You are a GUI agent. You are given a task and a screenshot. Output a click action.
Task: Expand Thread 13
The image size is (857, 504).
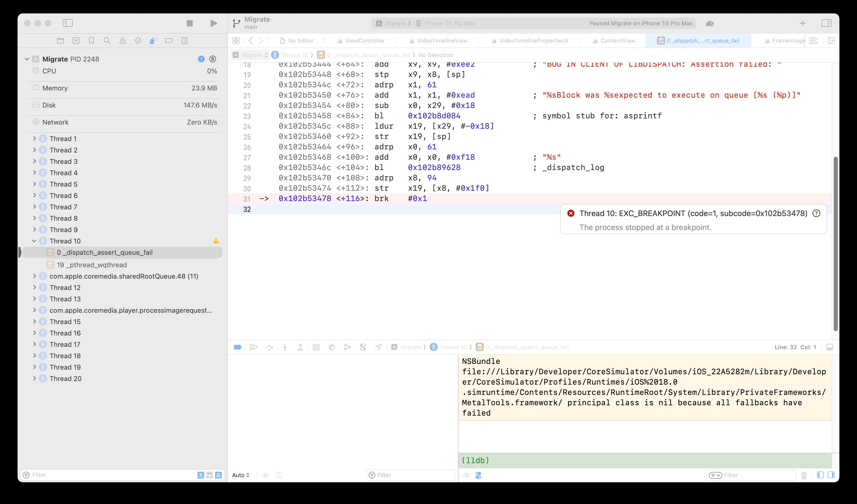point(34,299)
